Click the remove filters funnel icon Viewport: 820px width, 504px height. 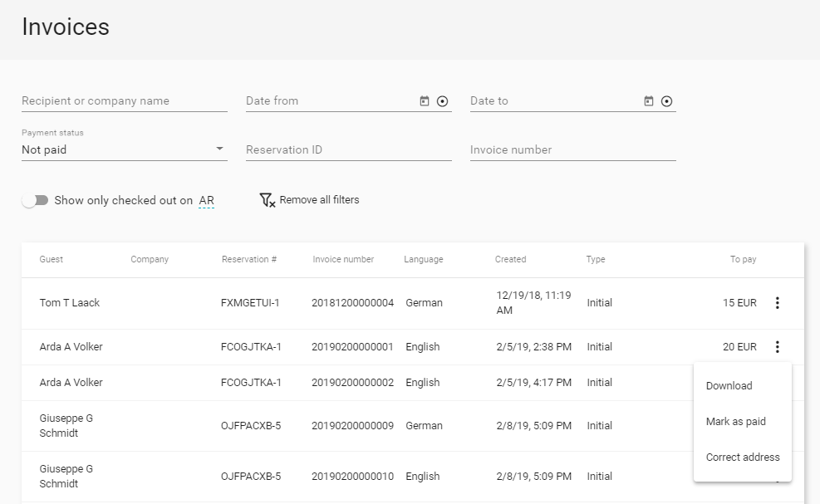pos(268,200)
